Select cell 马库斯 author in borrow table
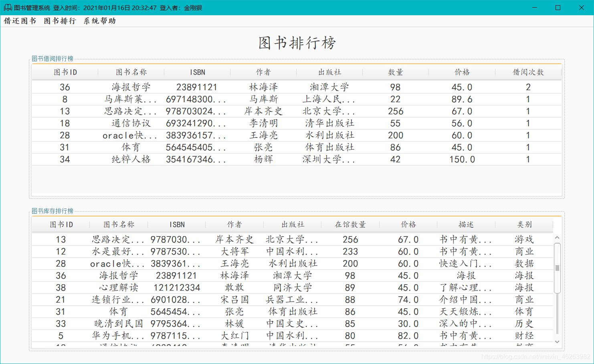The height and width of the screenshot is (364, 594). click(x=263, y=99)
